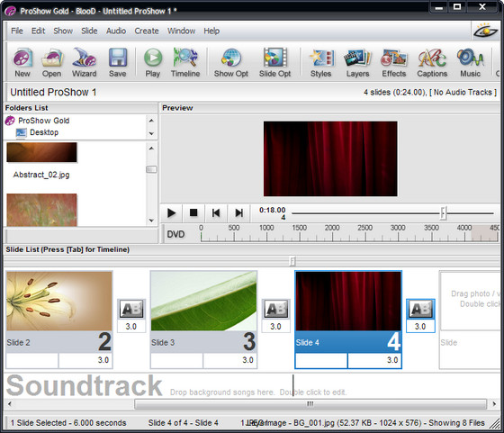Click the preview play button

click(171, 212)
